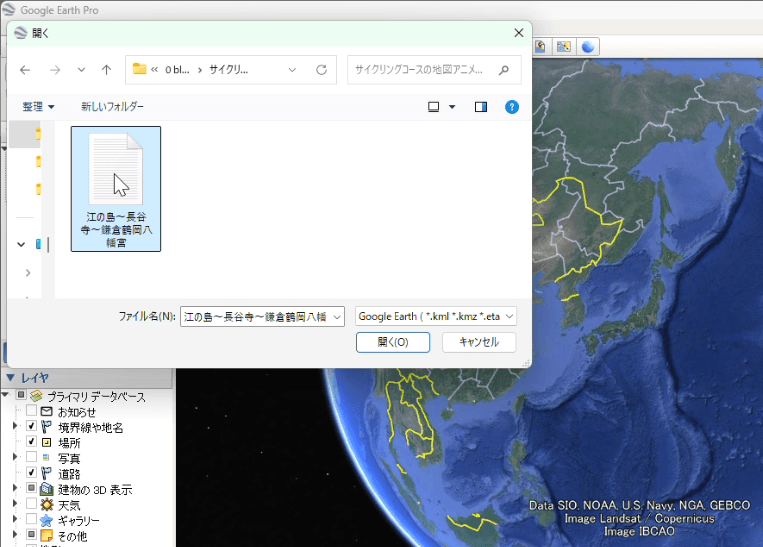Image resolution: width=763 pixels, height=547 pixels.
Task: Click the キャンセル button
Action: tap(478, 342)
